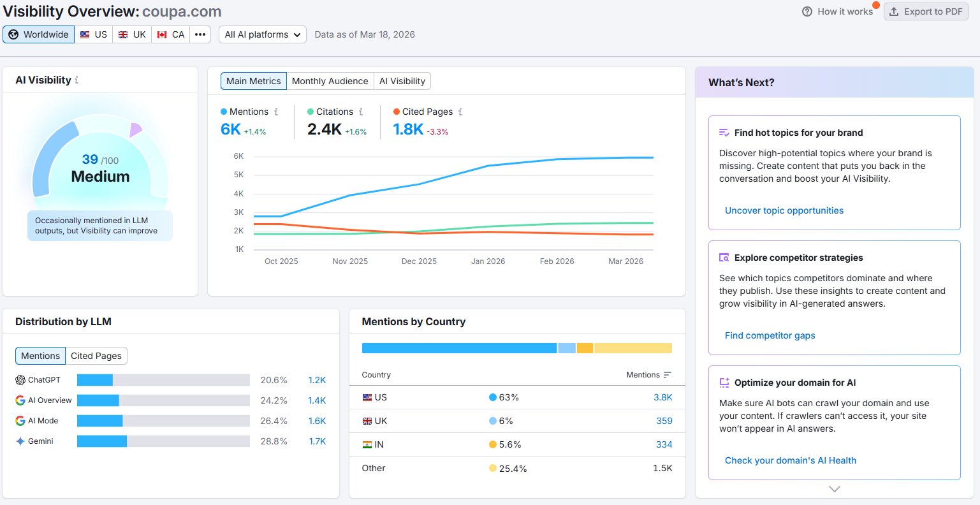Open AI Mode 1.6K mentions link
The image size is (980, 505).
coord(317,421)
